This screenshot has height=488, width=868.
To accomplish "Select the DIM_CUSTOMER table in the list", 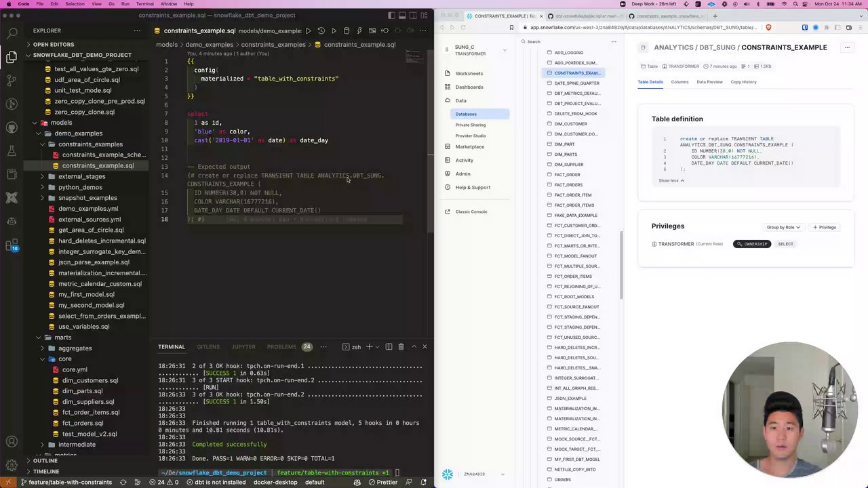I will (x=570, y=124).
